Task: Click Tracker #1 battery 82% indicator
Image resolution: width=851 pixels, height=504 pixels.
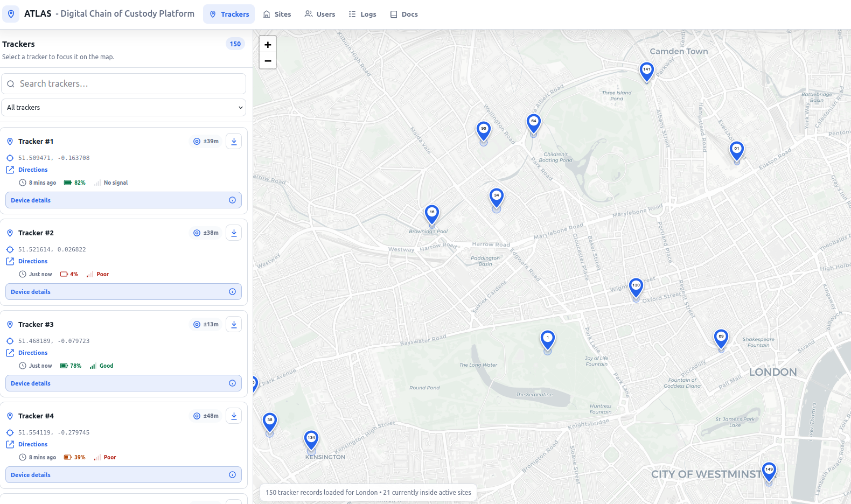Action: (75, 183)
